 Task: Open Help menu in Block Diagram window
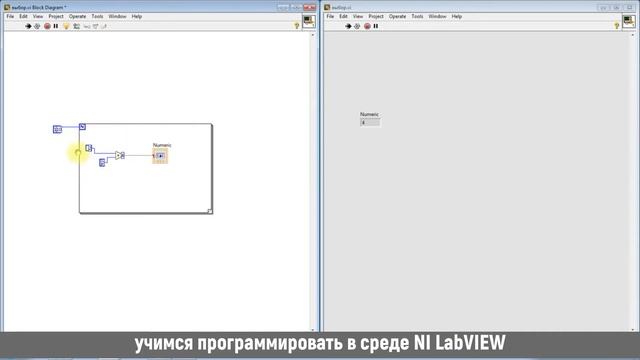(x=136, y=16)
